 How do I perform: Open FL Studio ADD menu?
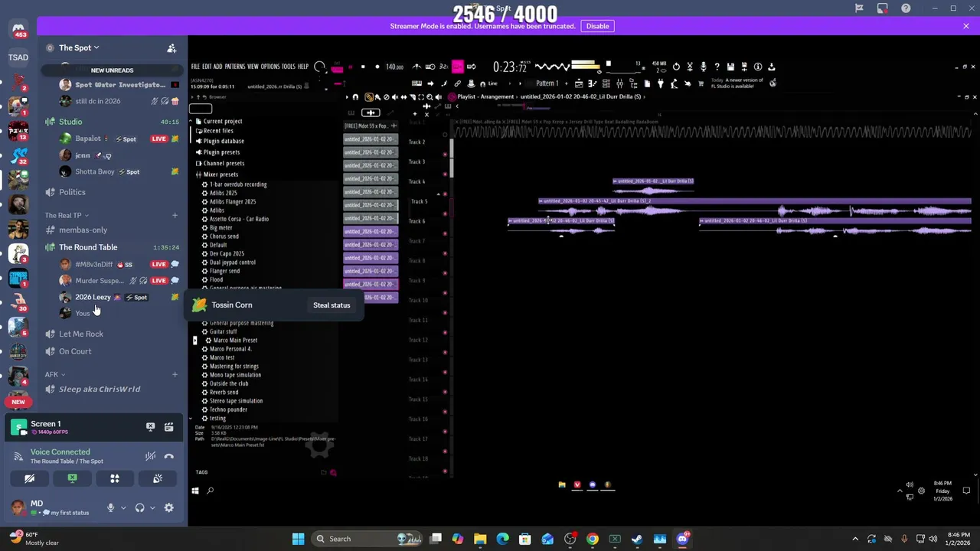(x=217, y=67)
